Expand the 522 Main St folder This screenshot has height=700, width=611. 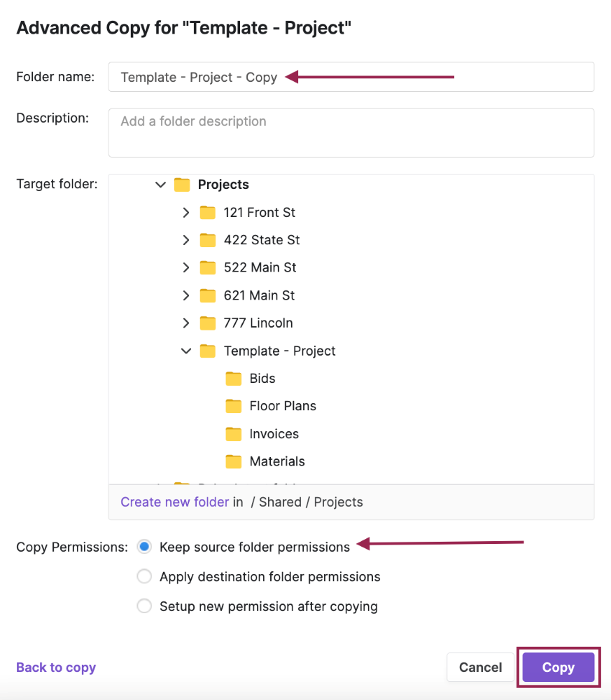[x=186, y=267]
